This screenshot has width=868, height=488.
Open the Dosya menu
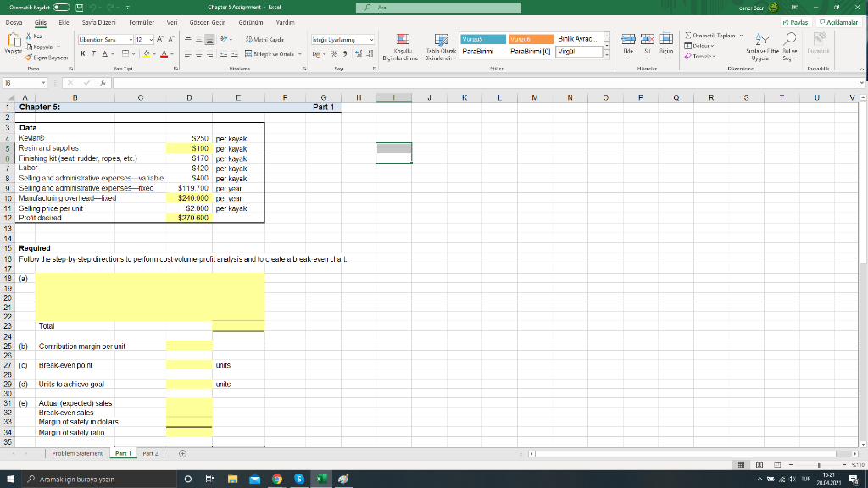pos(14,23)
